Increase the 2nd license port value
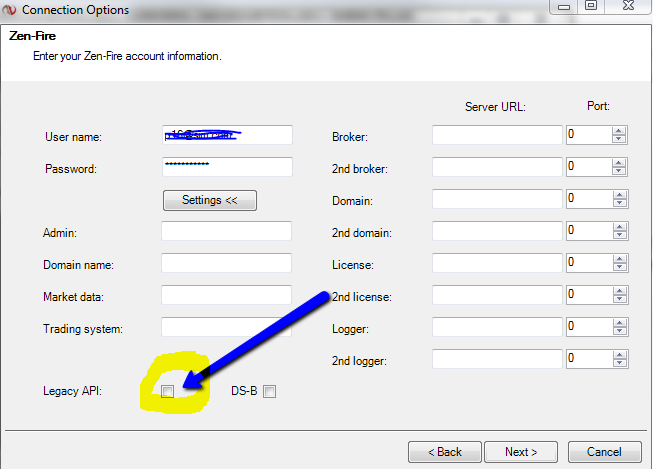Image resolution: width=653 pixels, height=469 pixels. point(620,291)
